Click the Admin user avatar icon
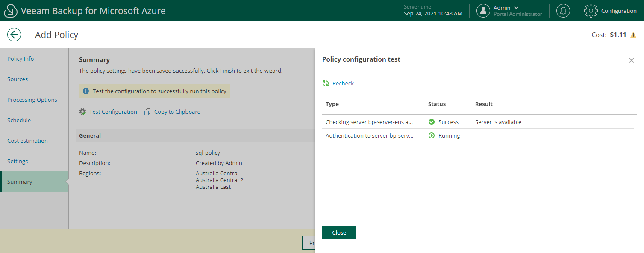644x253 pixels. (483, 11)
